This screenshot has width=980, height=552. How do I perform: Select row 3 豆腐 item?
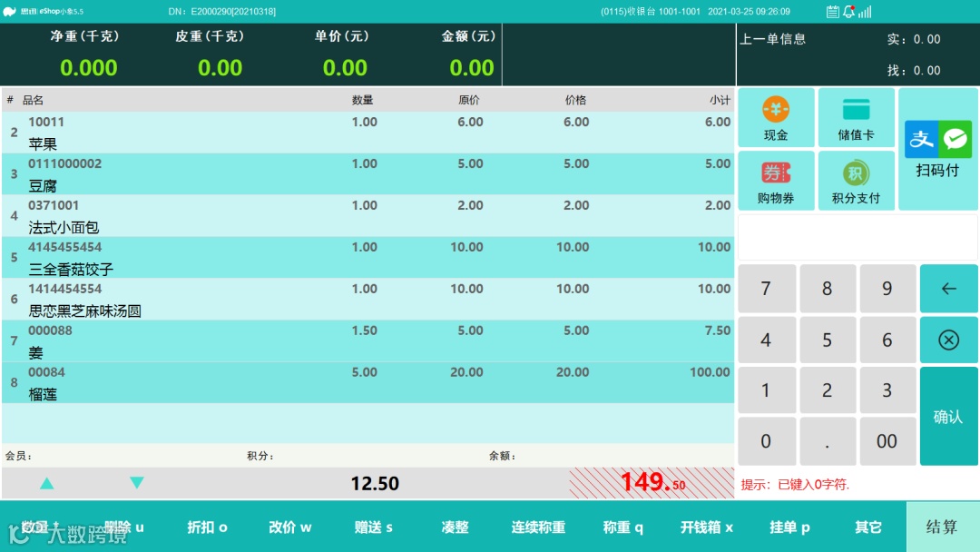point(368,173)
